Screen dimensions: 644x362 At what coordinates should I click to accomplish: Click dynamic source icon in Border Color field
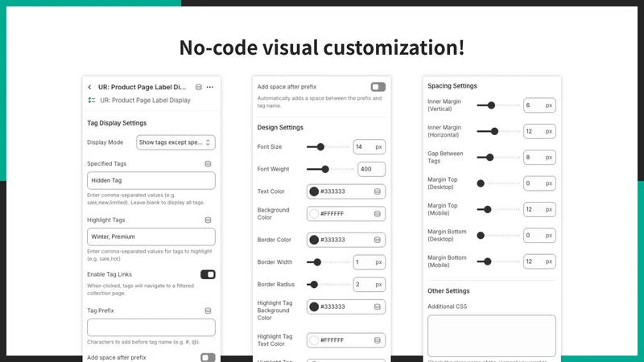pyautogui.click(x=377, y=240)
